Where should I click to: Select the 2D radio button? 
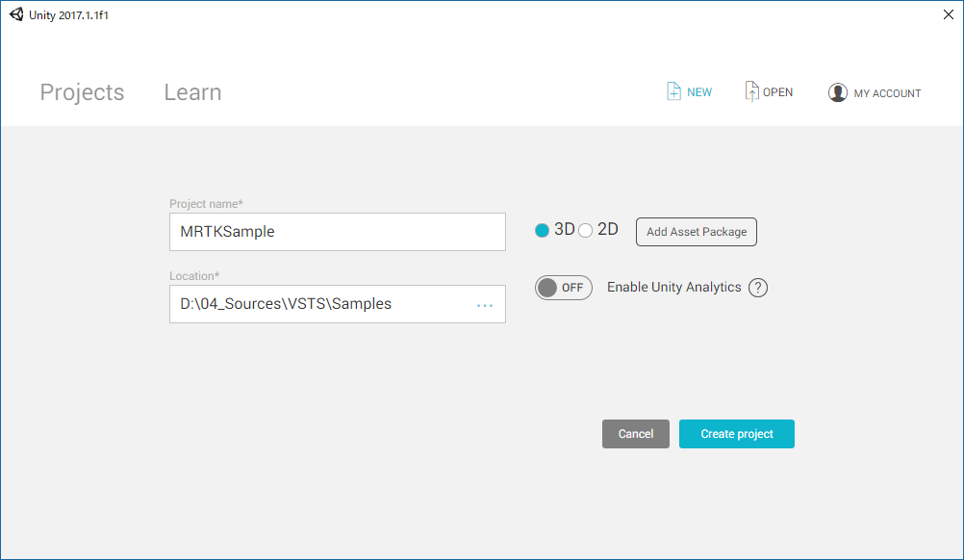[x=585, y=230]
